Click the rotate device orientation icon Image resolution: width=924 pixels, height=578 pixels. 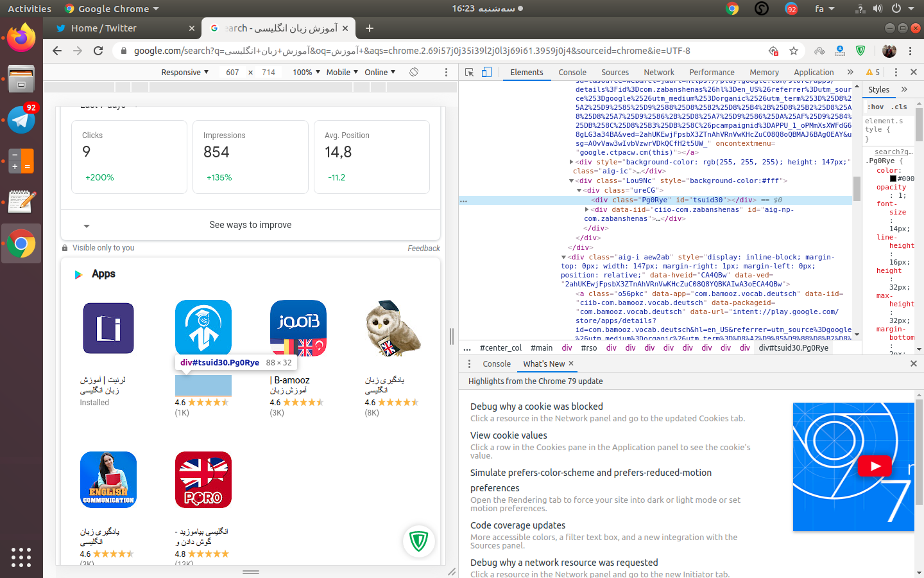click(414, 72)
